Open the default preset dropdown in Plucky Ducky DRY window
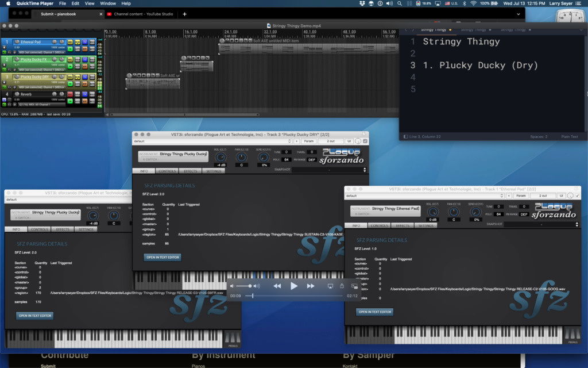Screen dimensions: 588x368 pos(212,141)
